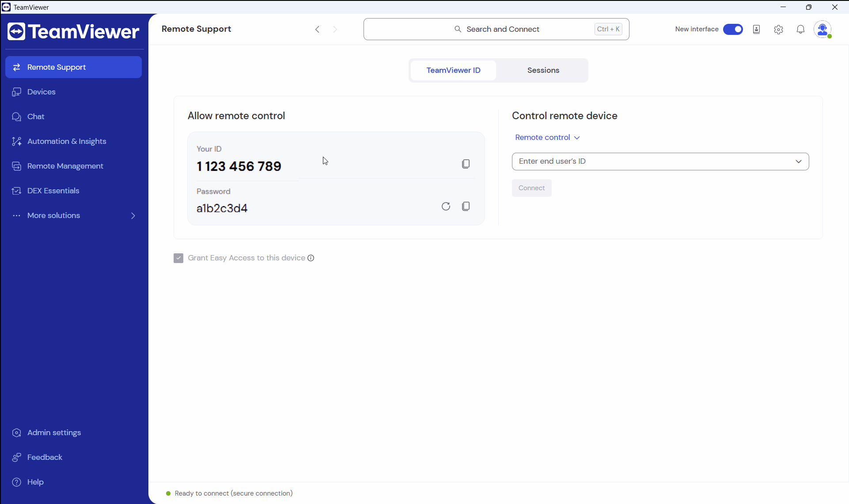Click the Easy Access info icon
Screen dimensions: 849x504
(x=311, y=258)
